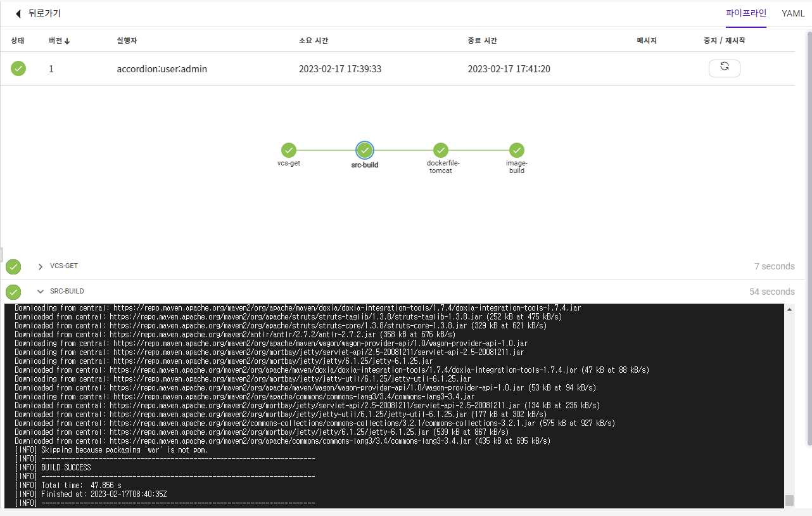This screenshot has height=516, width=812.
Task: Click the 소요 시간 column header
Action: click(314, 41)
